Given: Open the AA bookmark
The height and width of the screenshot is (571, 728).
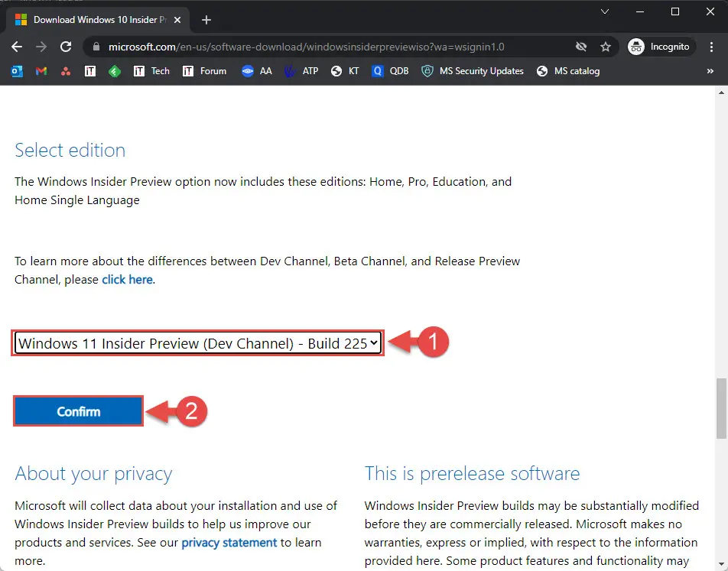Looking at the screenshot, I should 257,71.
